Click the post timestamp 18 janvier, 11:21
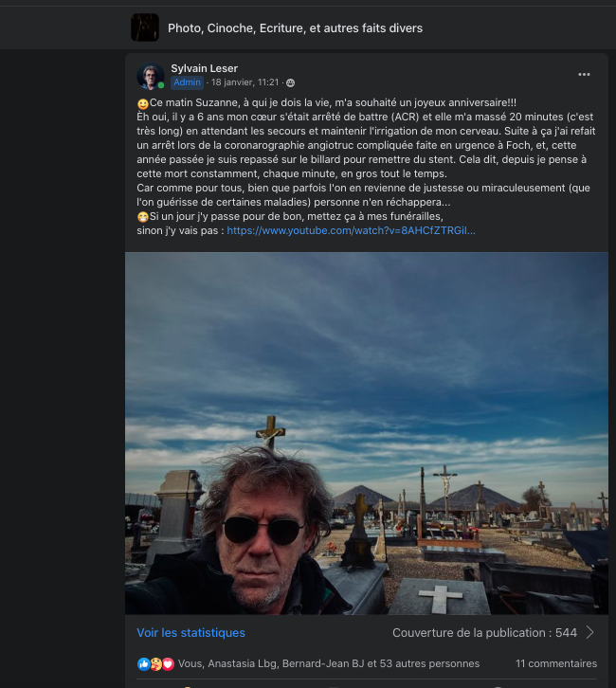 [245, 83]
